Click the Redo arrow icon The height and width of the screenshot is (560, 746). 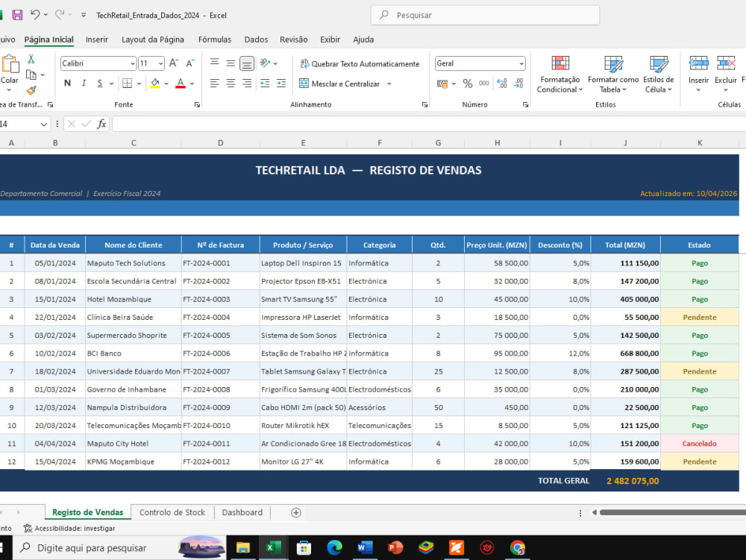(60, 15)
